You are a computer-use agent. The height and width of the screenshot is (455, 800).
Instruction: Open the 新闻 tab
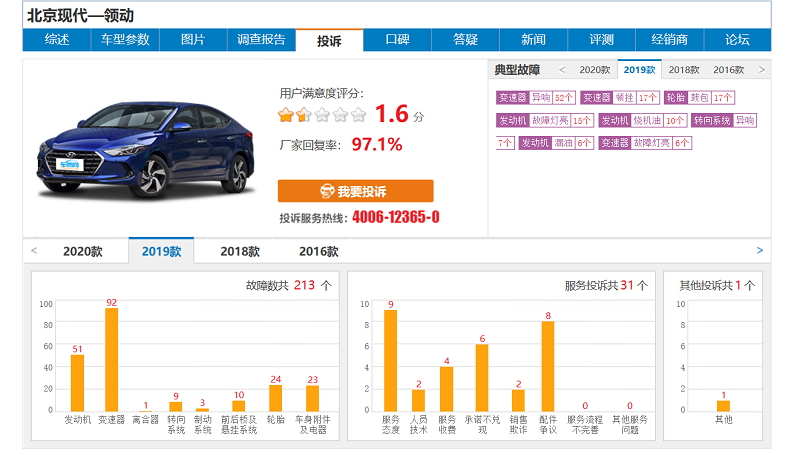[x=533, y=40]
